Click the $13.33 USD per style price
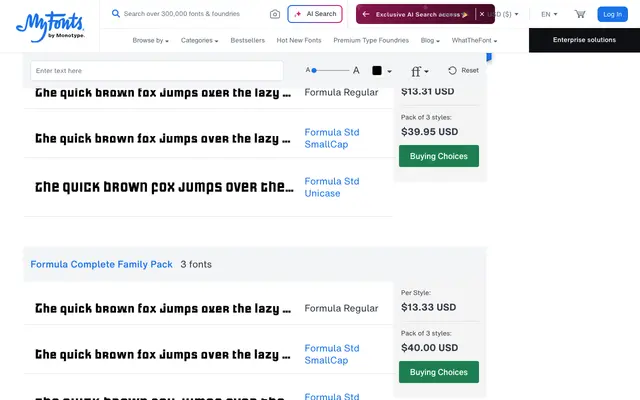This screenshot has width=640, height=400. pos(429,307)
